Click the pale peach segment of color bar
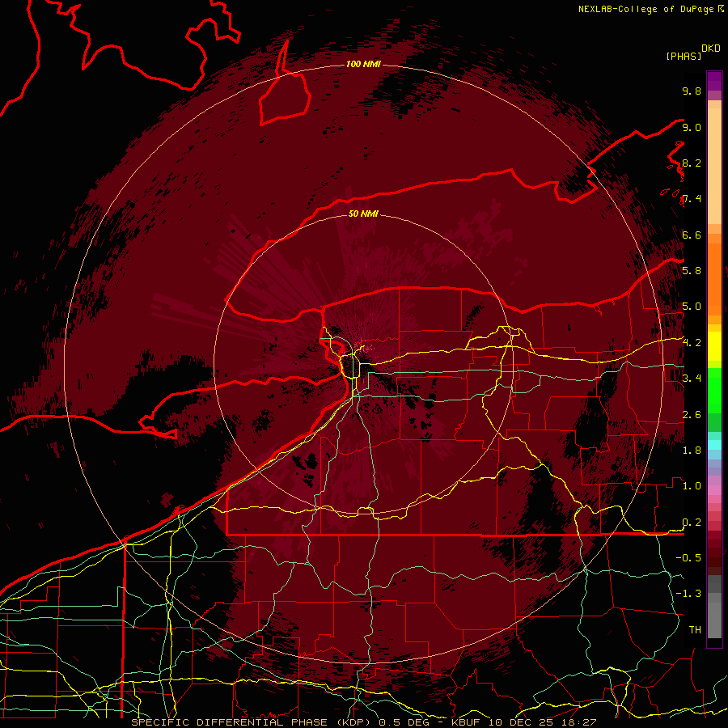 (x=714, y=166)
